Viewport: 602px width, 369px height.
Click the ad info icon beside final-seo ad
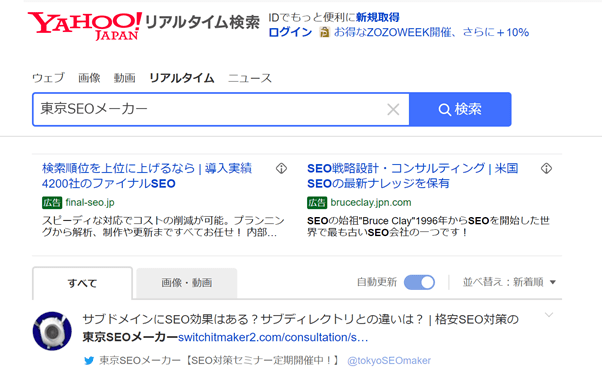click(x=281, y=168)
